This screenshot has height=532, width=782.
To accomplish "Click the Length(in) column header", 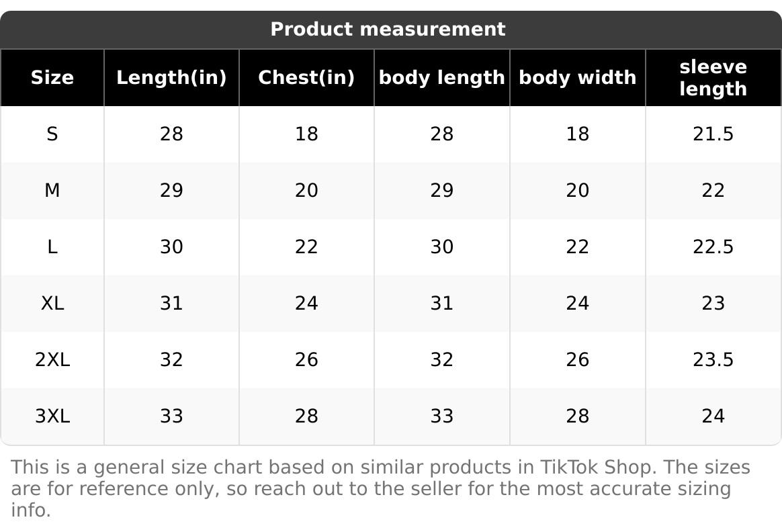I will pyautogui.click(x=171, y=77).
